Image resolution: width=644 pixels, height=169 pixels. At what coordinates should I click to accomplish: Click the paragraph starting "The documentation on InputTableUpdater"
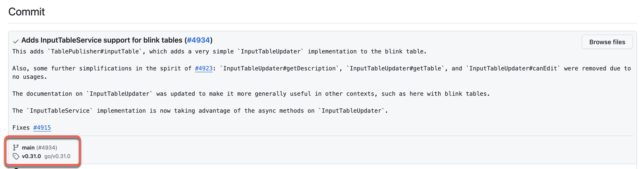point(251,94)
